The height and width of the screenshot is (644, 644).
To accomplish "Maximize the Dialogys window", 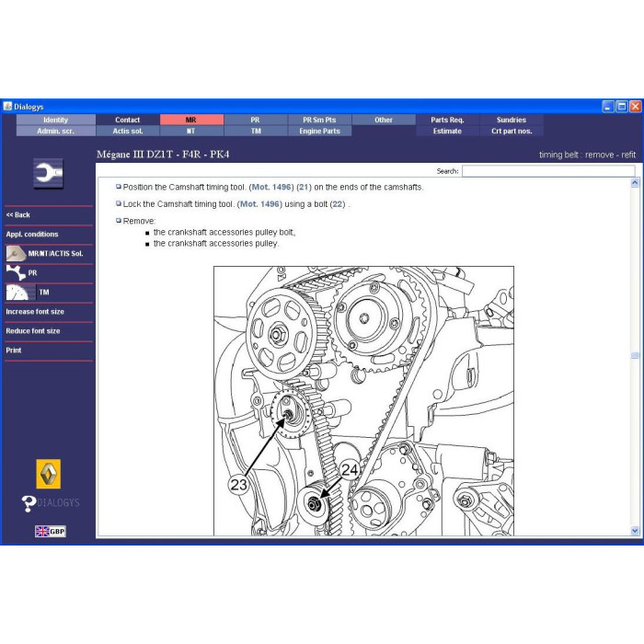I will [622, 107].
